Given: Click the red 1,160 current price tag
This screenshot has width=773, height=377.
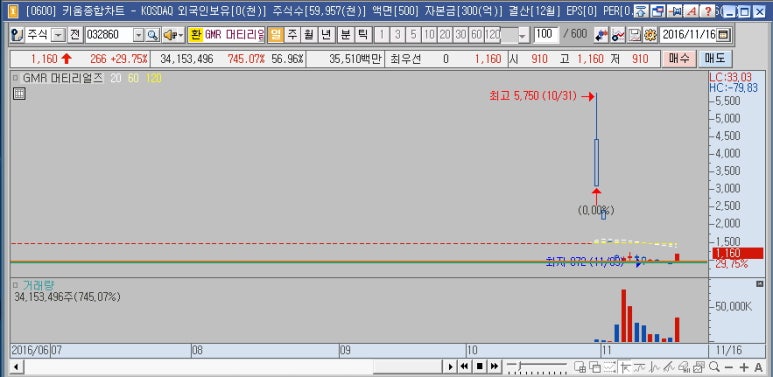Looking at the screenshot, I should coord(738,253).
